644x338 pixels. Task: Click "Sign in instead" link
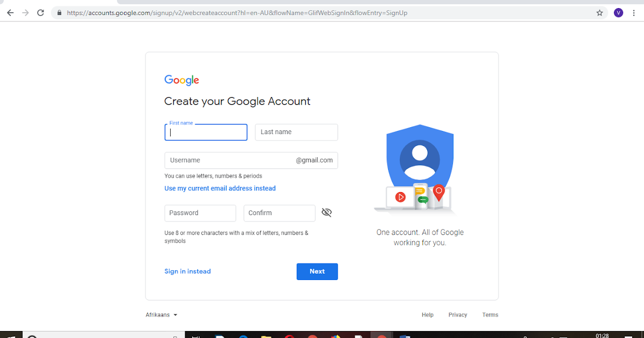[187, 271]
